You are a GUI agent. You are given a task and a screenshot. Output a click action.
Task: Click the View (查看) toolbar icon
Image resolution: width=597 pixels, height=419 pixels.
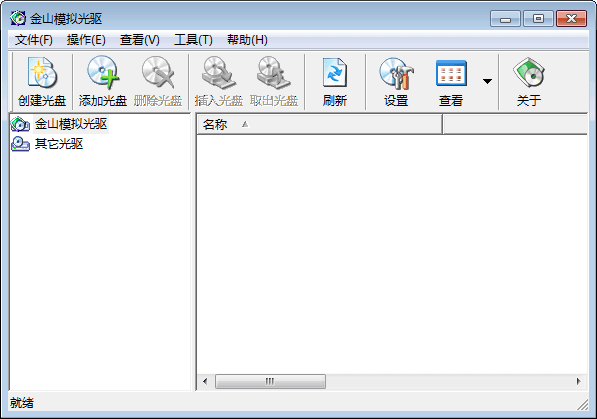(x=451, y=82)
